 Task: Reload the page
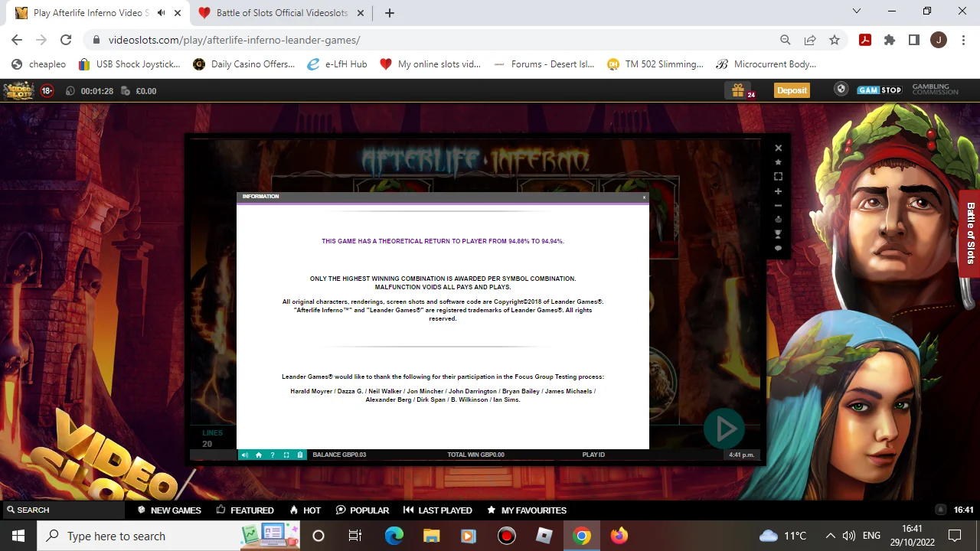coord(66,40)
